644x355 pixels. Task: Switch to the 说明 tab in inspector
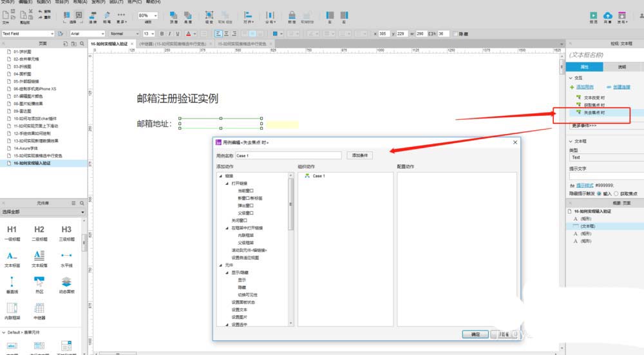[621, 66]
